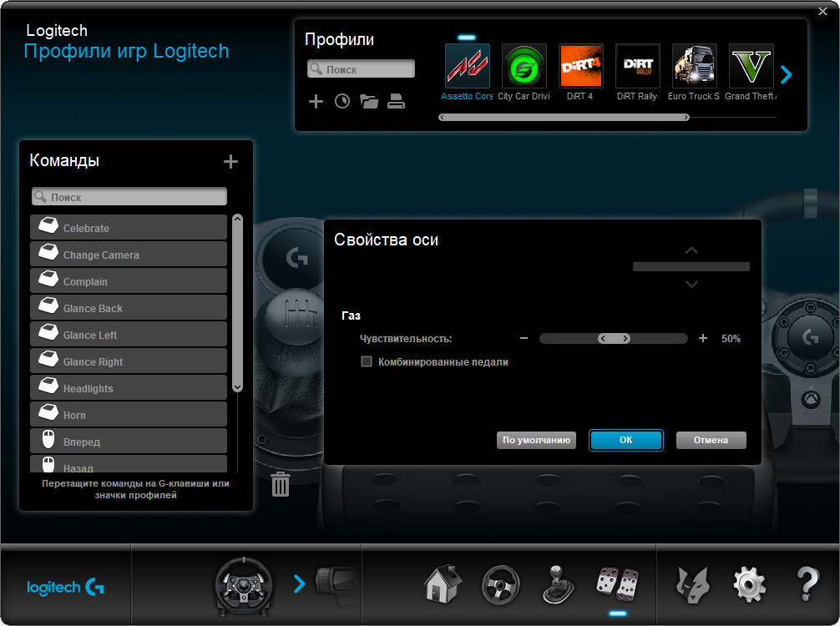Image resolution: width=840 pixels, height=626 pixels.
Task: Open the gear shifter settings icon
Action: (558, 584)
